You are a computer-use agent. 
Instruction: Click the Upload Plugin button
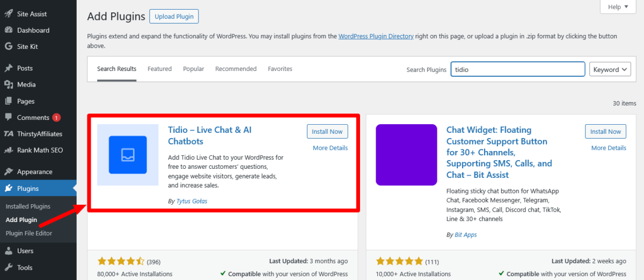(x=174, y=16)
